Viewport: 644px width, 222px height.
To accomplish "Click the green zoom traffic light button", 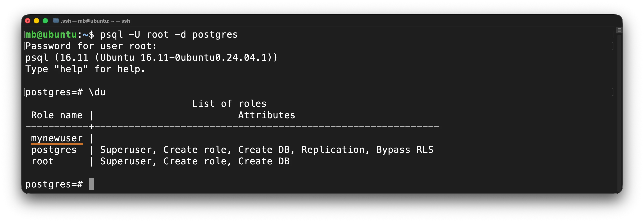I will click(45, 21).
